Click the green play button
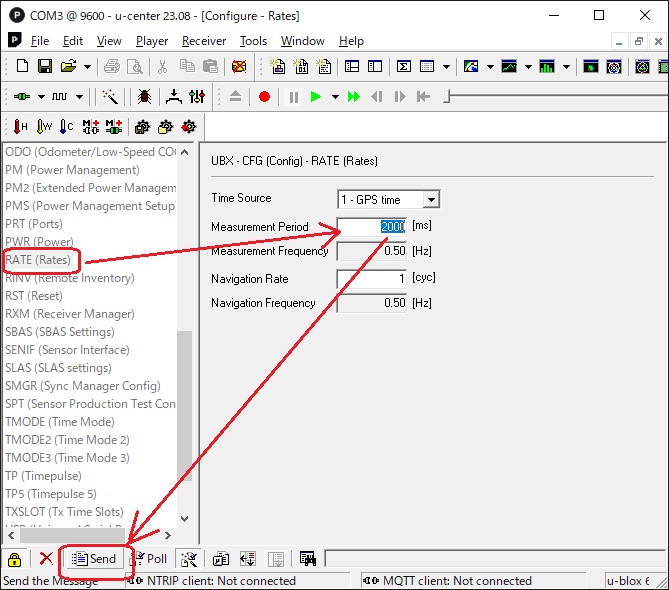This screenshot has height=590, width=669. (316, 97)
